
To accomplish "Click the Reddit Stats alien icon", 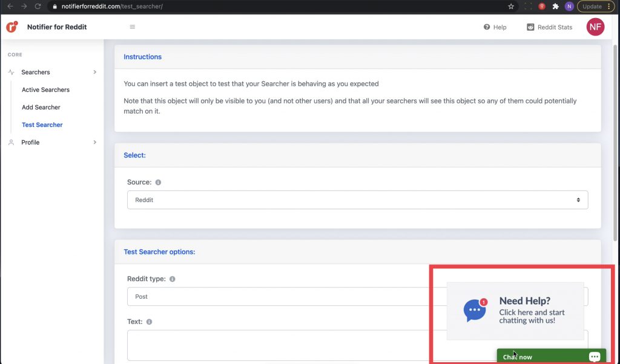I will click(x=530, y=27).
